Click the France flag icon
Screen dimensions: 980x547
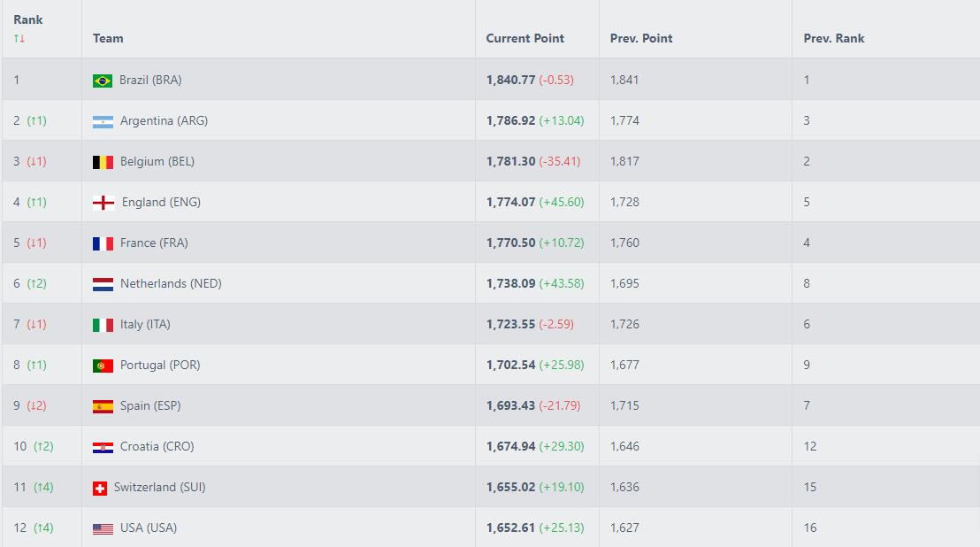[x=103, y=243]
